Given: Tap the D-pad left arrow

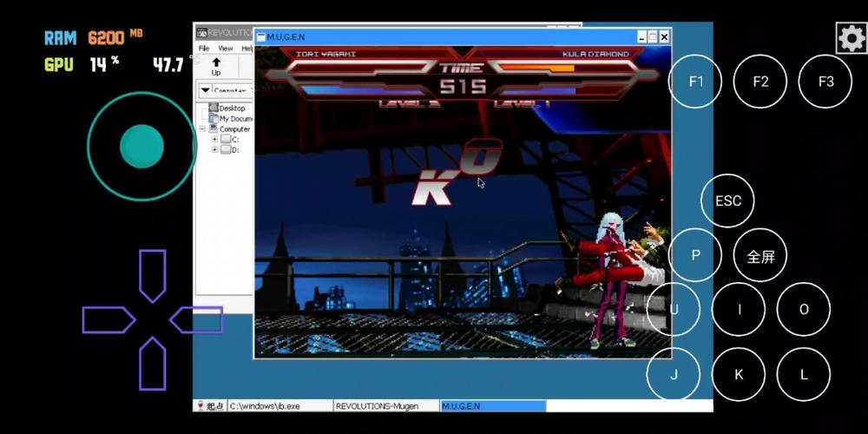Looking at the screenshot, I should 108,320.
